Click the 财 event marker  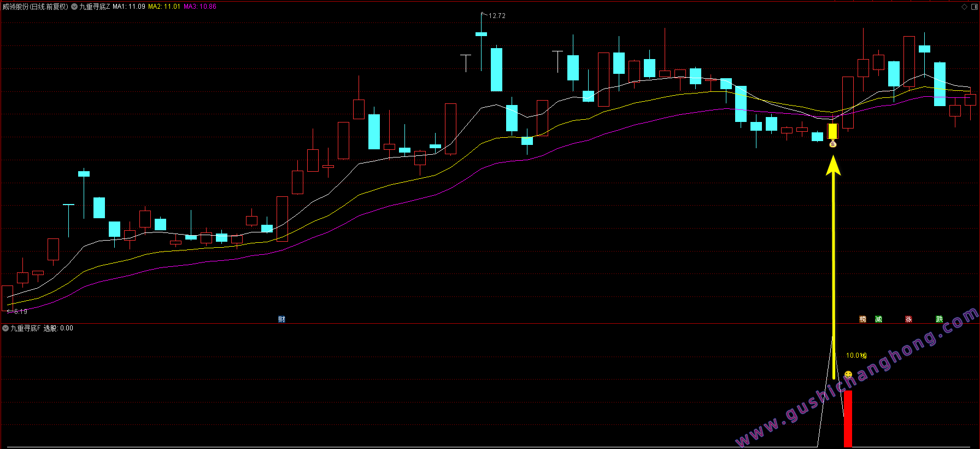(281, 319)
